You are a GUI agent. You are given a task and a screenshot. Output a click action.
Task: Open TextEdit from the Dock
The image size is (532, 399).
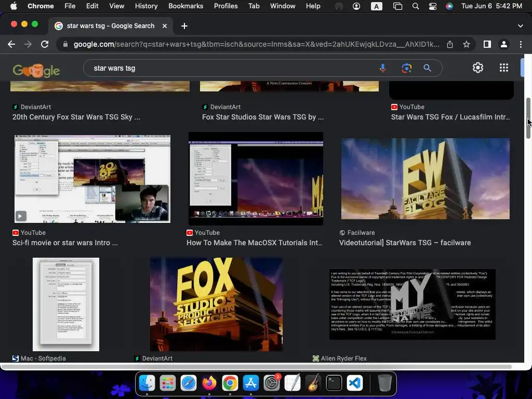[x=292, y=383]
